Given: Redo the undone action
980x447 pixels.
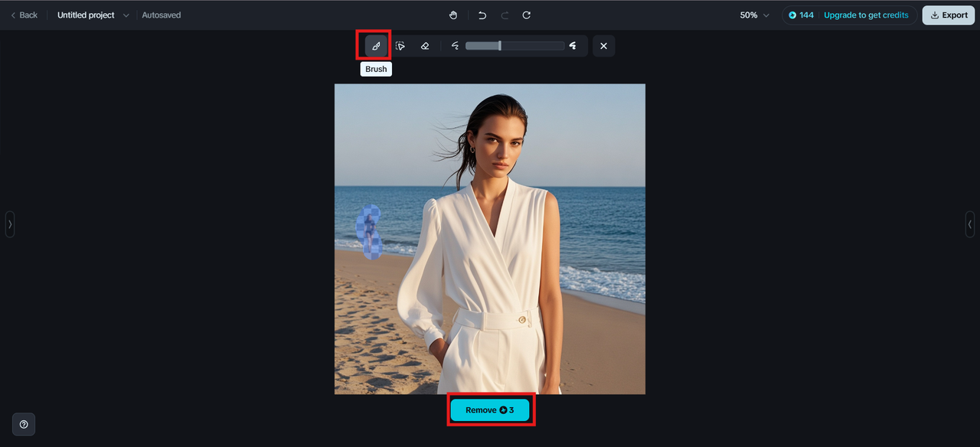Looking at the screenshot, I should [x=505, y=15].
